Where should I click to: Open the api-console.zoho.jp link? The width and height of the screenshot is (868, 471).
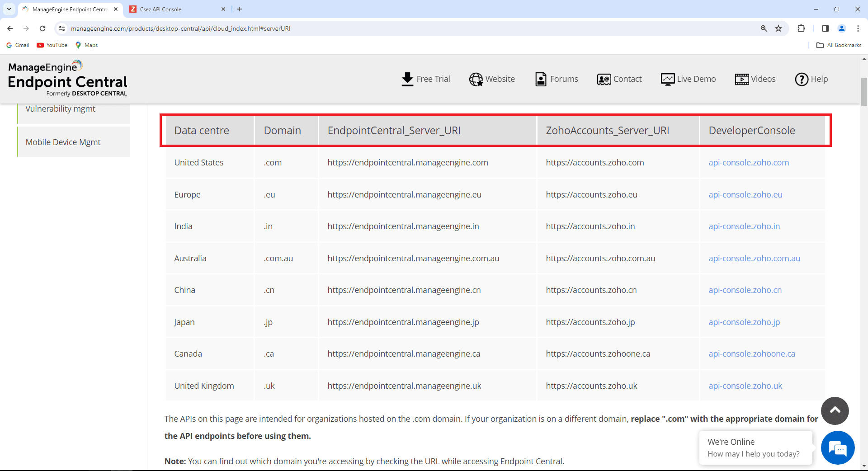pos(744,322)
